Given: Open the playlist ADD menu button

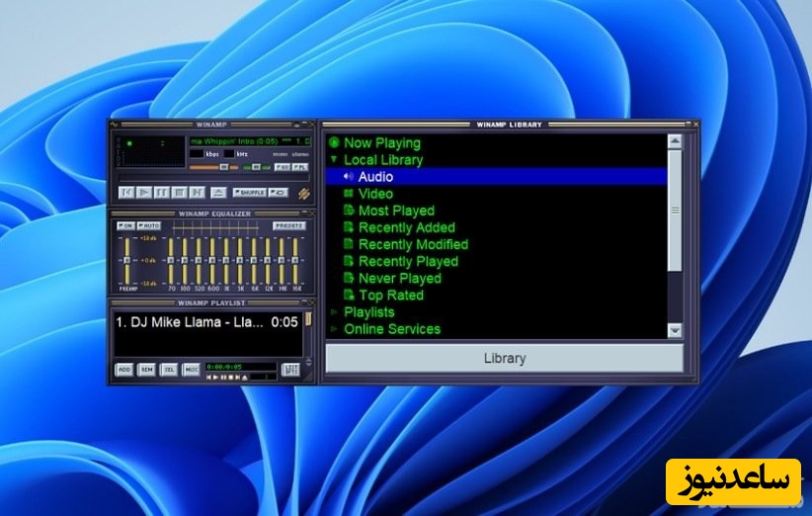Looking at the screenshot, I should 124,370.
